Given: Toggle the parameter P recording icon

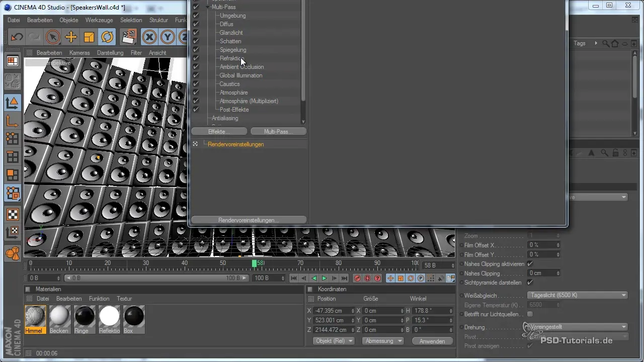Looking at the screenshot, I should (x=421, y=278).
